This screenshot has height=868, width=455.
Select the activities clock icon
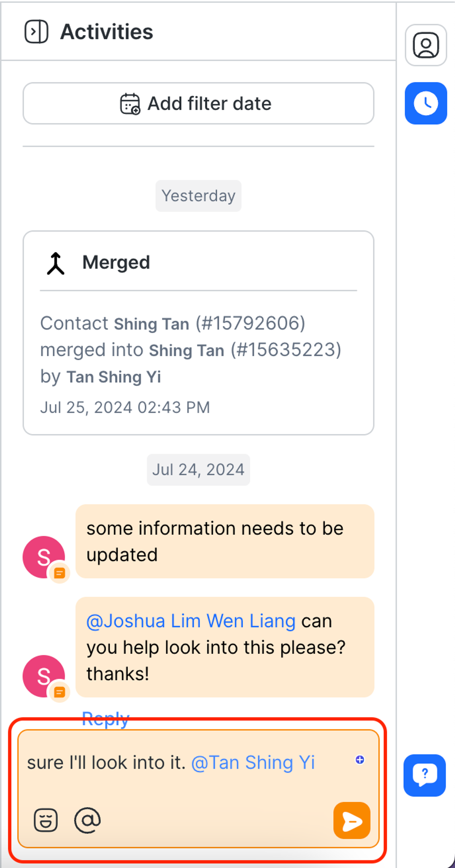click(426, 104)
